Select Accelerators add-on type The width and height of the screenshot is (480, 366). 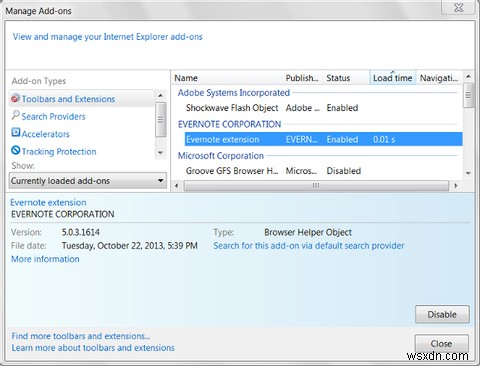click(46, 134)
